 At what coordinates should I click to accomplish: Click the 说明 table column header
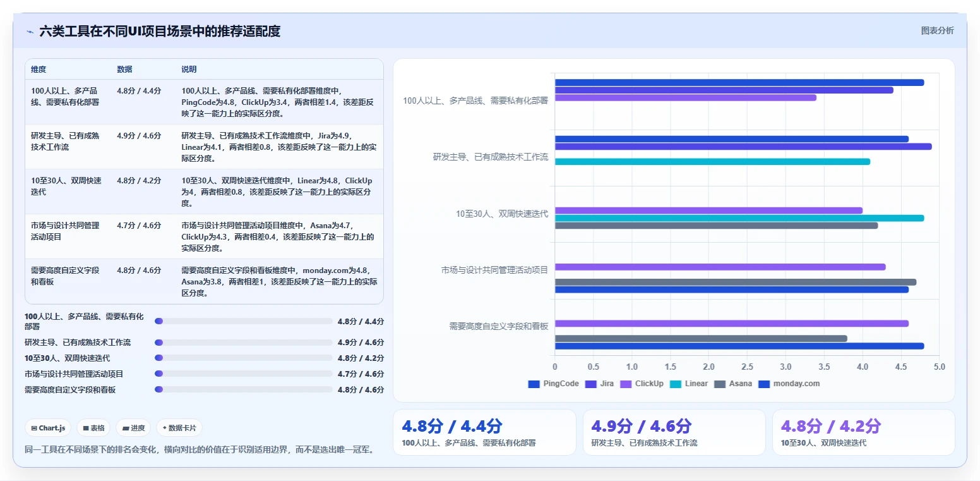pos(189,70)
